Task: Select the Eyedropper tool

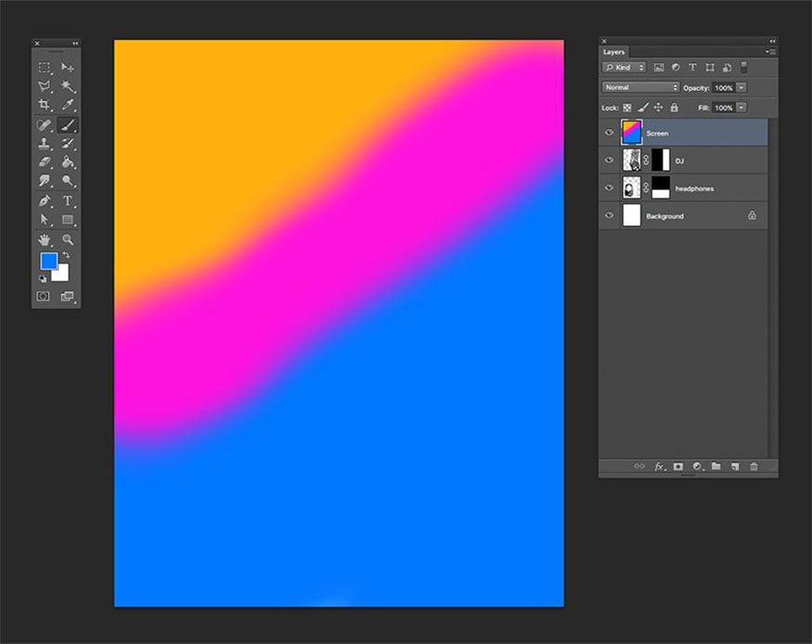Action: coord(68,106)
